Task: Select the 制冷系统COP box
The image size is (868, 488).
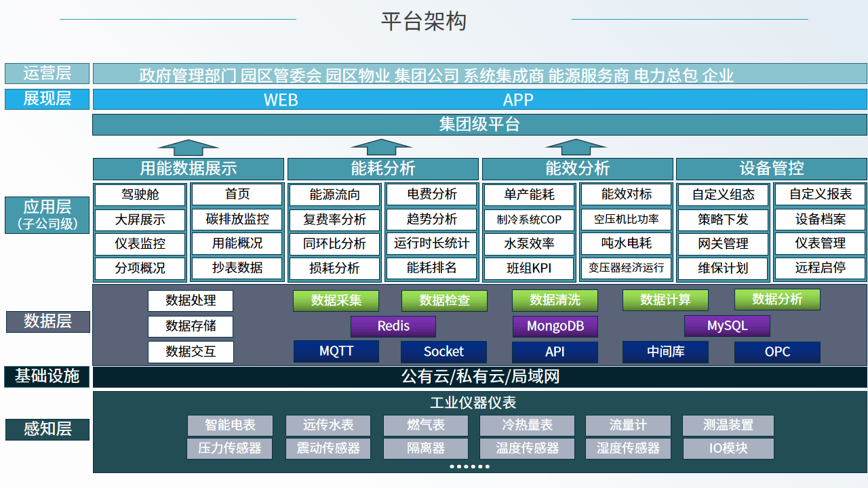Action: (x=529, y=220)
